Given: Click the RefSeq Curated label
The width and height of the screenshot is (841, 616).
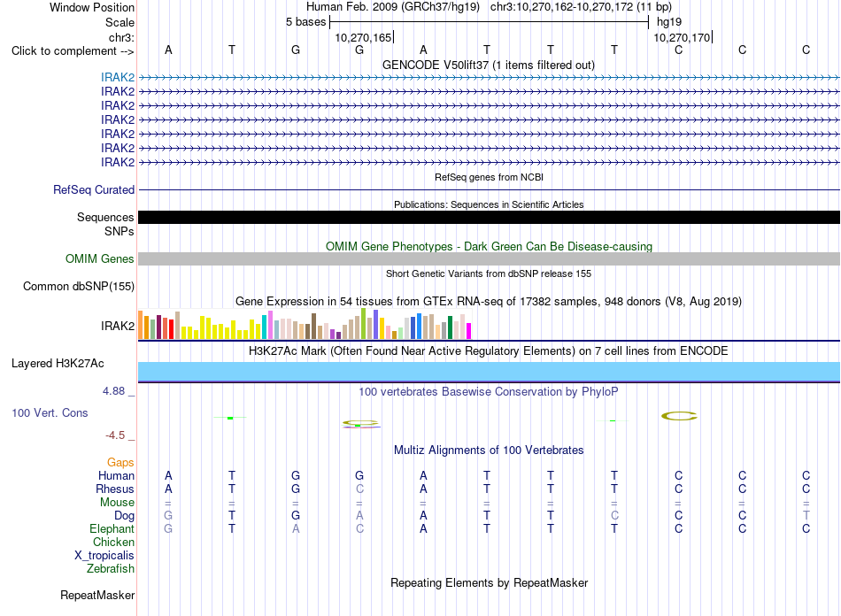Looking at the screenshot, I should coord(93,189).
